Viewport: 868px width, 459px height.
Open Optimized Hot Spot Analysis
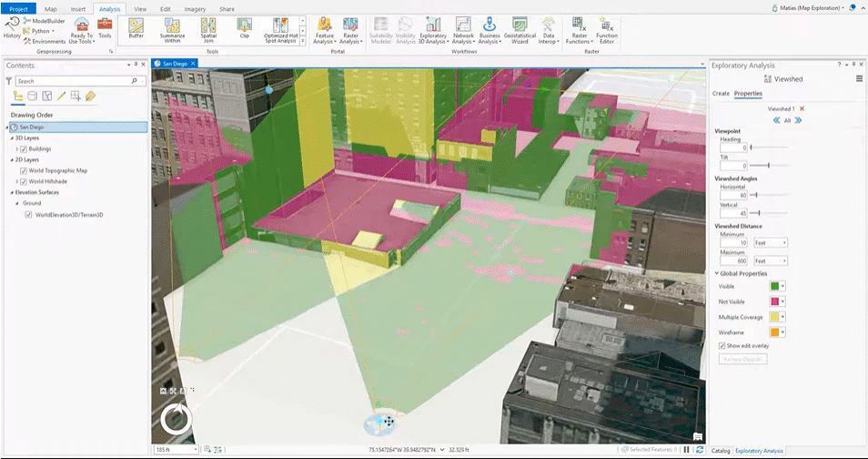pos(280,30)
